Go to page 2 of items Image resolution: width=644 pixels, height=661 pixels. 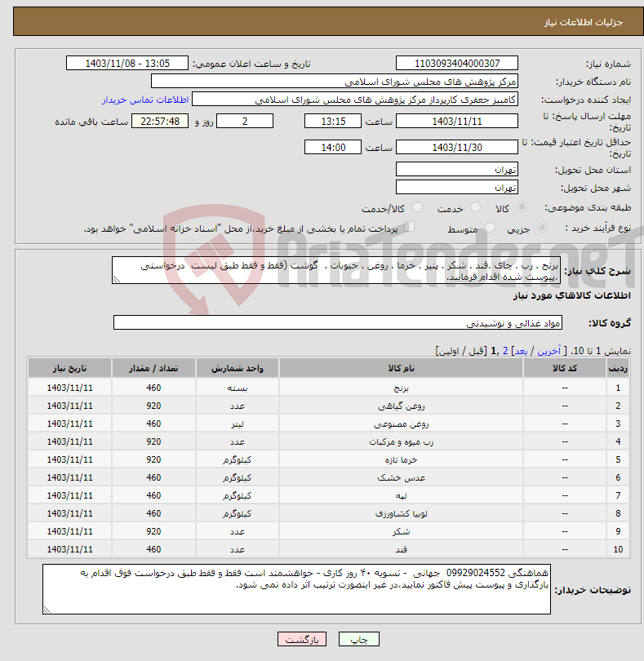tap(505, 351)
